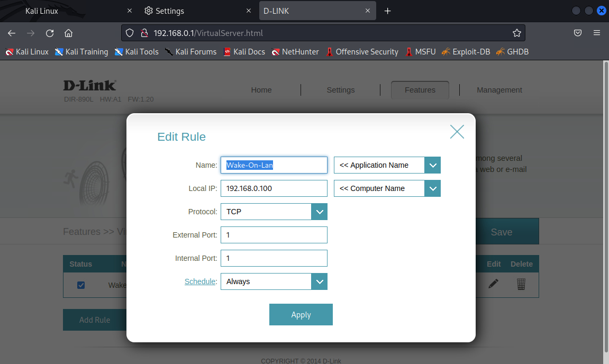The height and width of the screenshot is (364, 609).
Task: Click the D-Link logo
Action: (x=90, y=86)
